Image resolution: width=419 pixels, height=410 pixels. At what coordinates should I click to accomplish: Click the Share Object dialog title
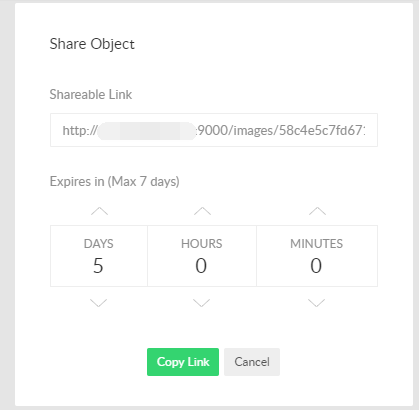tap(92, 44)
